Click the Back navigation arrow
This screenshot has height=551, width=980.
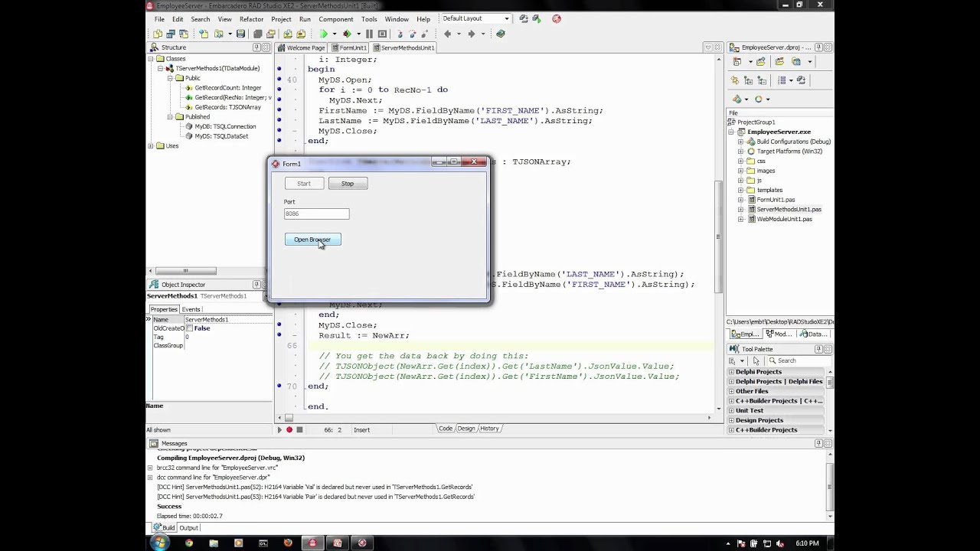448,34
